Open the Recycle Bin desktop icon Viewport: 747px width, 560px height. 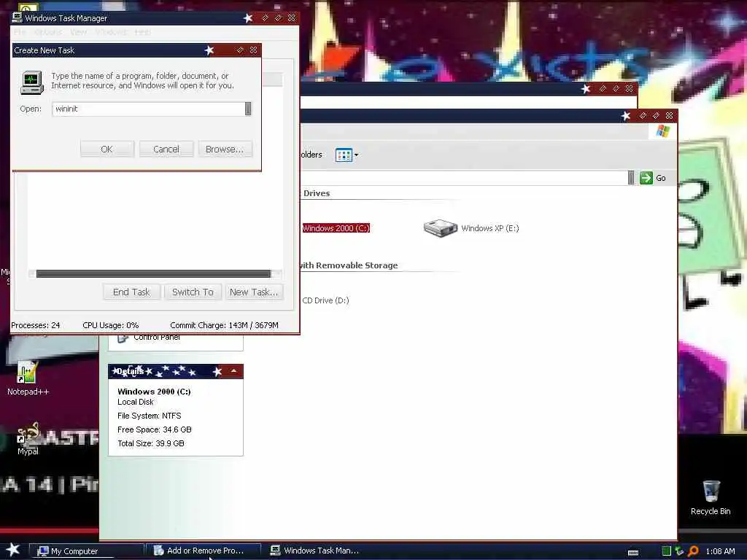(x=711, y=491)
